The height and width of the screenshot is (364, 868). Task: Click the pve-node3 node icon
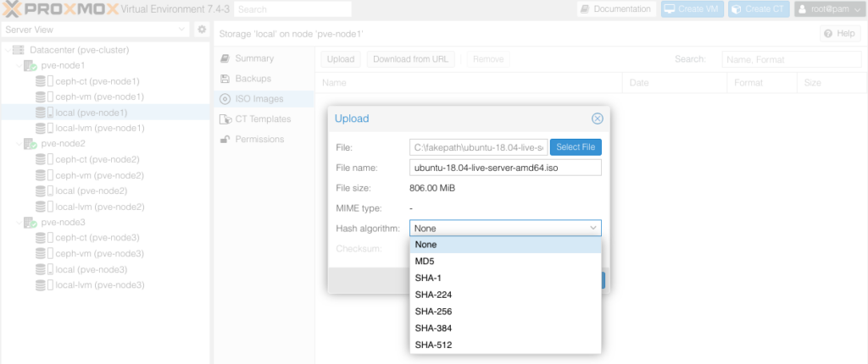click(x=30, y=223)
